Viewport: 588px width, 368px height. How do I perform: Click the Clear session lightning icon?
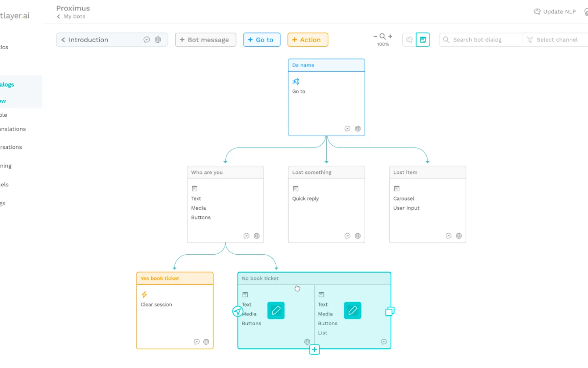(x=144, y=294)
